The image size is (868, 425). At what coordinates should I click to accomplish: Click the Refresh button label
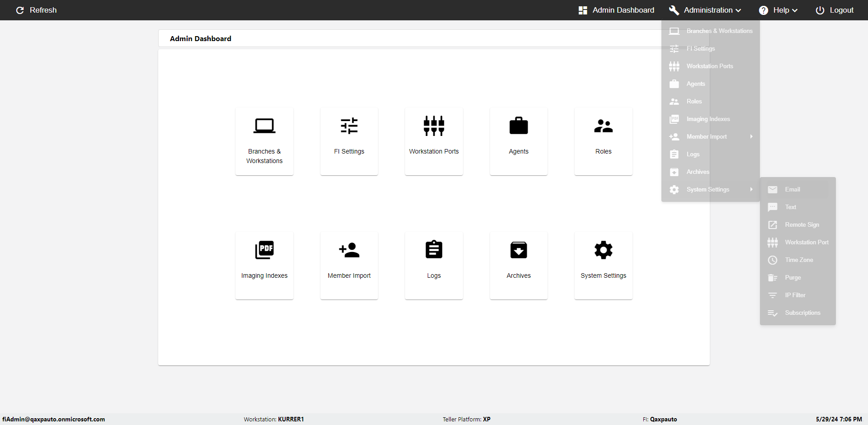point(43,10)
